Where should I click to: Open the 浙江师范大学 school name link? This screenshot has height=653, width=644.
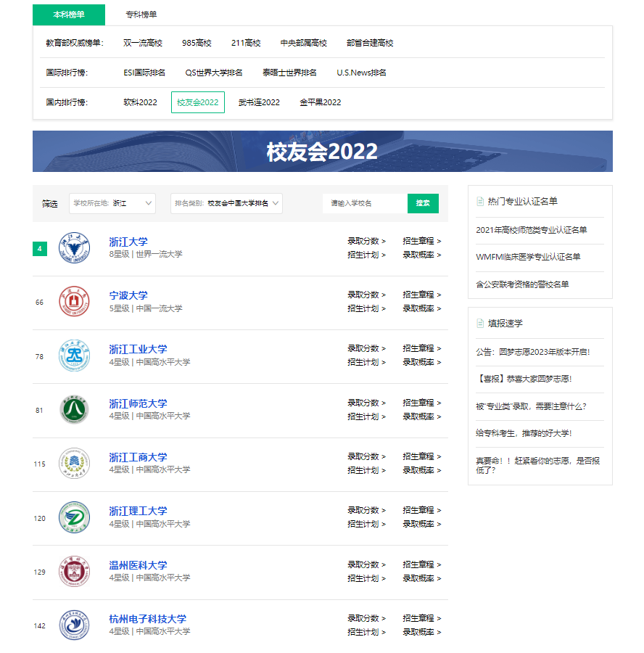(139, 403)
